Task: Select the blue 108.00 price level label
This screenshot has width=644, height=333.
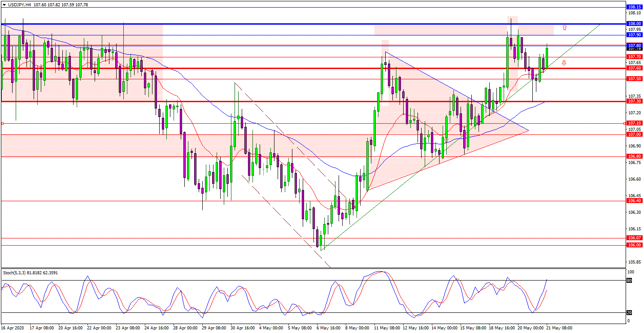Action: pos(635,23)
